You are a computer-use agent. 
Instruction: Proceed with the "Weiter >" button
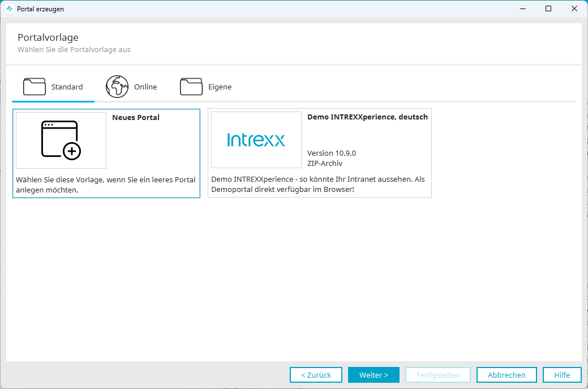point(374,375)
